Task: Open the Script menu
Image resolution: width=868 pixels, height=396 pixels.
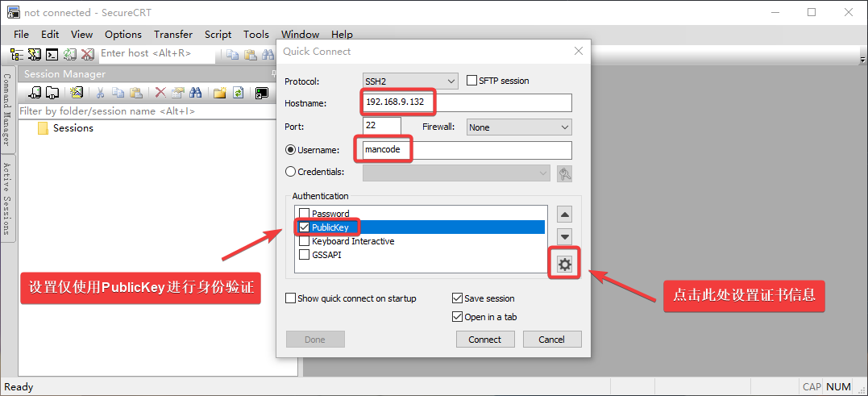Action: click(218, 34)
